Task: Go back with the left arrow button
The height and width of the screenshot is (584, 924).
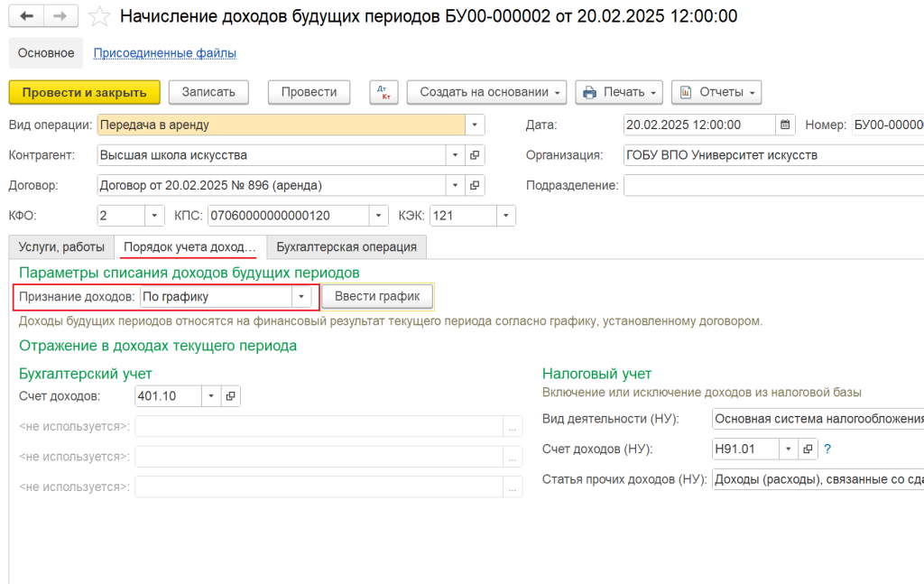Action: click(x=26, y=16)
